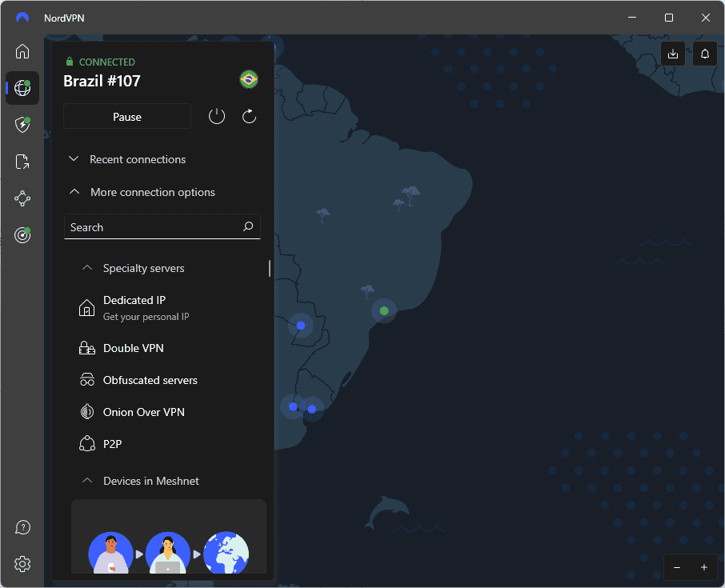Minimize the NordVPN window
This screenshot has height=588, width=725.
point(632,18)
